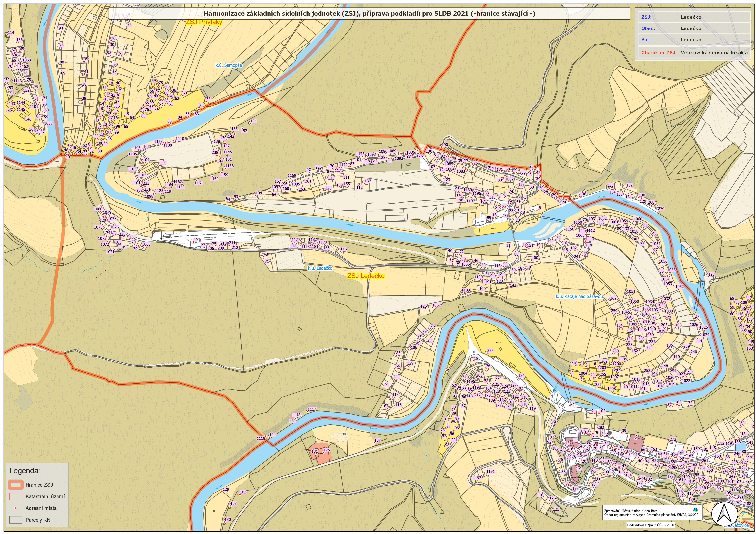Click Podkladová mapa ČÚZK 2020 credit

pyautogui.click(x=651, y=525)
